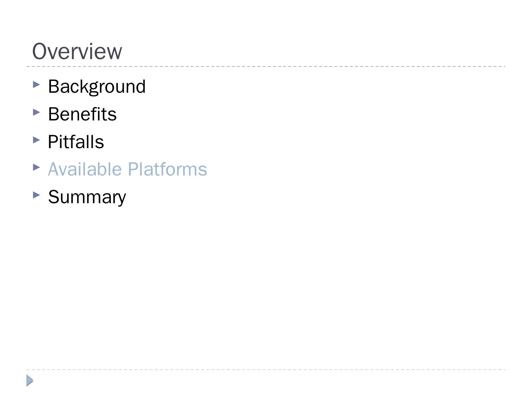Click the middle of the top dashed divider
Viewport: 532px width, 399px height.
[x=266, y=66]
